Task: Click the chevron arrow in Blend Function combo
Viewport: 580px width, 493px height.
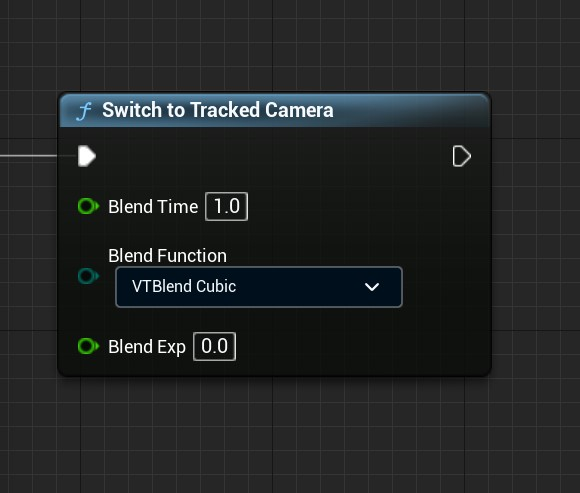Action: (372, 287)
